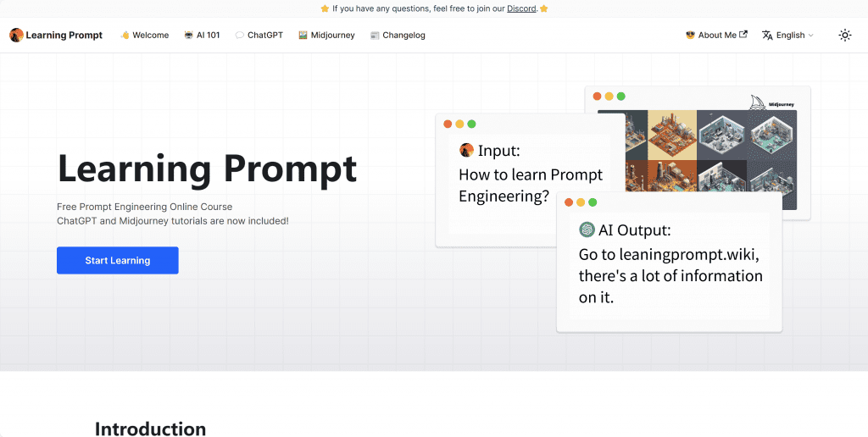Click the Midjourney sailboat logo
The width and height of the screenshot is (868, 437).
pyautogui.click(x=759, y=102)
